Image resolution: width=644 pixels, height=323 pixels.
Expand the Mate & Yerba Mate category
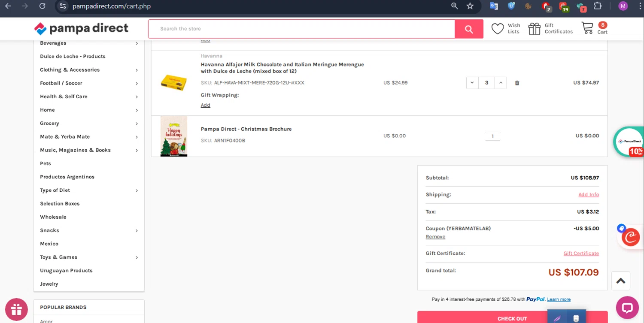click(137, 137)
